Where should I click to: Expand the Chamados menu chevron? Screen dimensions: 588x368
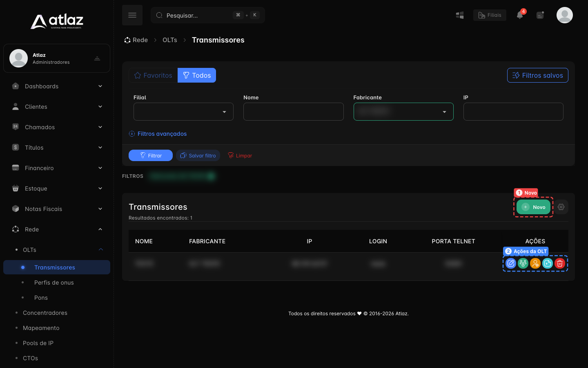(x=100, y=127)
